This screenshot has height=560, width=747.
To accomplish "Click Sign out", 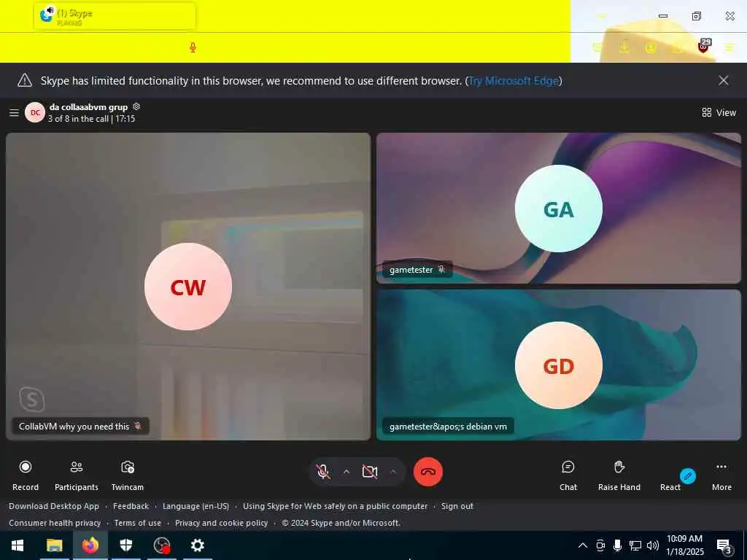I will click(x=457, y=506).
